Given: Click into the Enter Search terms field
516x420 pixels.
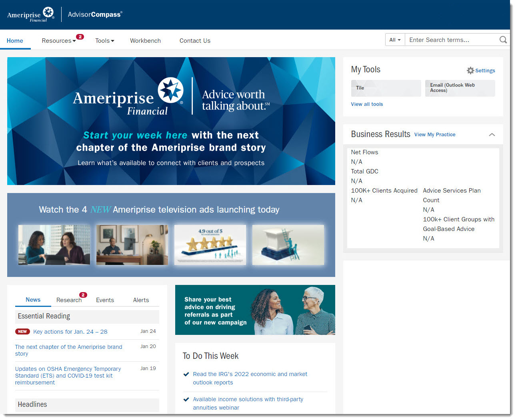Looking at the screenshot, I should click(x=450, y=40).
